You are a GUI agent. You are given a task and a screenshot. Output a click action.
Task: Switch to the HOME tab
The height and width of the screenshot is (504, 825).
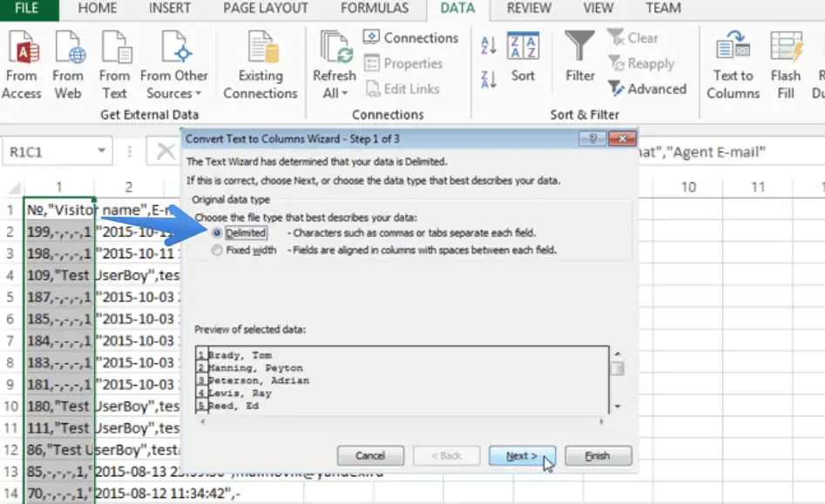(x=98, y=9)
